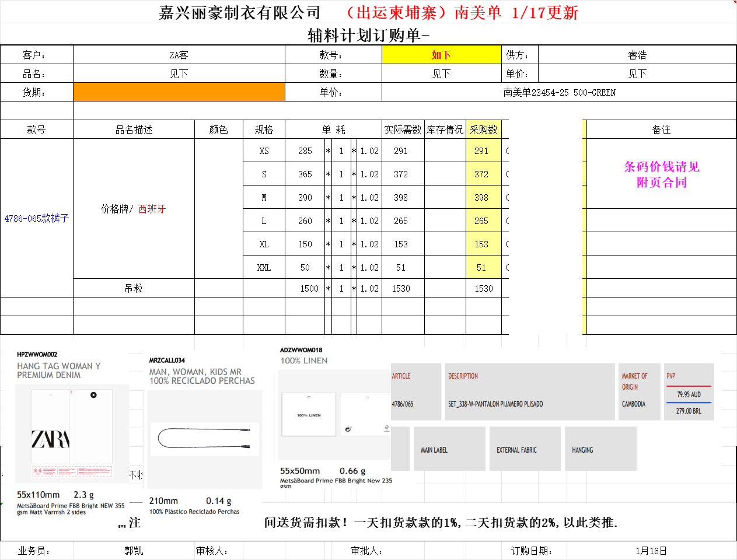This screenshot has height=560, width=737.
Task: Click the PVP price box
Action: 689,391
